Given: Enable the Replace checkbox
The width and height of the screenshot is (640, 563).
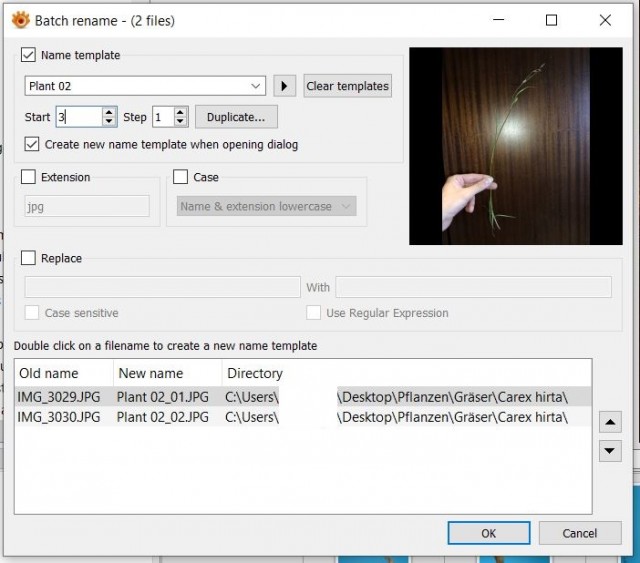Looking at the screenshot, I should [x=28, y=258].
